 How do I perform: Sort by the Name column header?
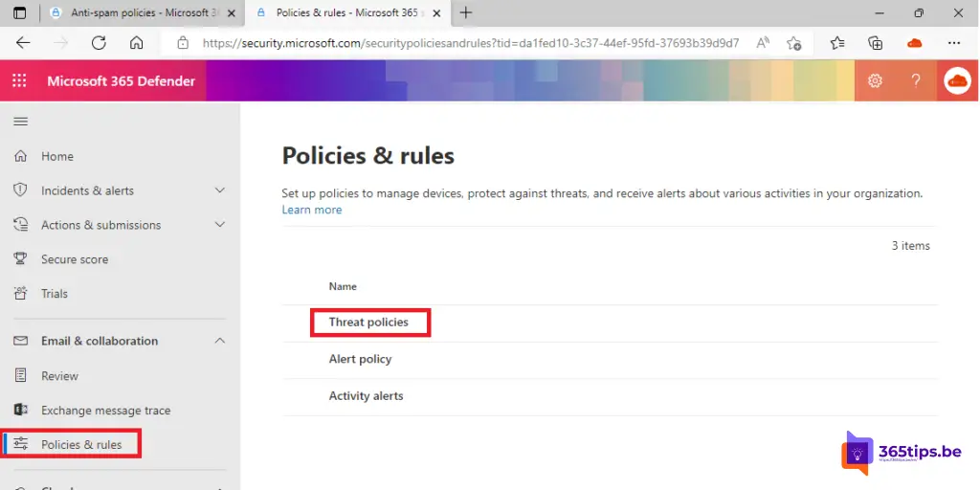click(x=343, y=287)
